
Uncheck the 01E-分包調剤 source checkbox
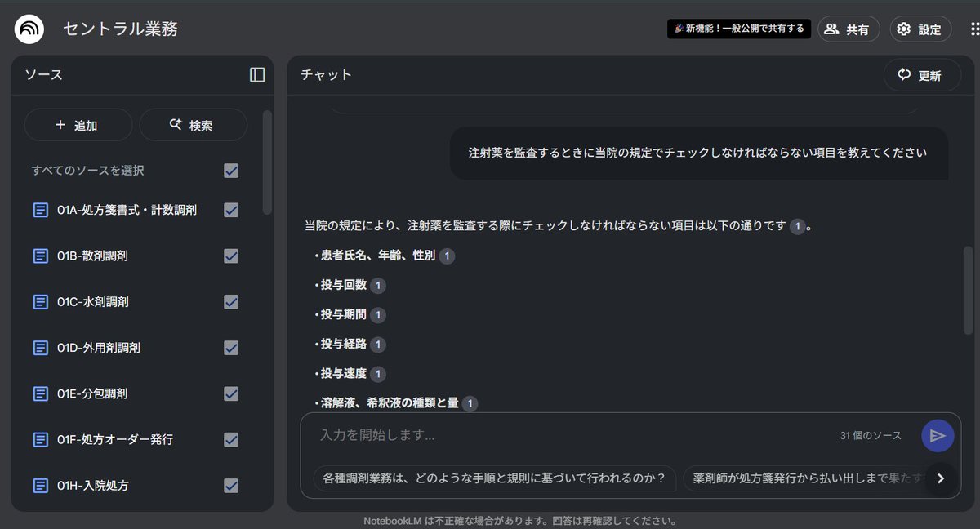[231, 393]
